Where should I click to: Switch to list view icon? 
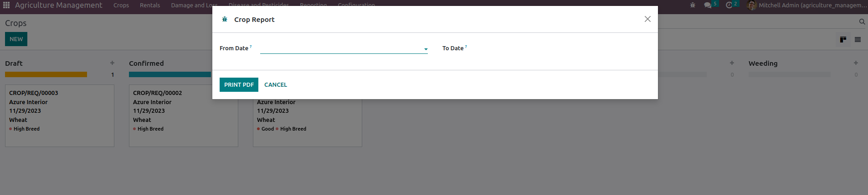pos(858,40)
